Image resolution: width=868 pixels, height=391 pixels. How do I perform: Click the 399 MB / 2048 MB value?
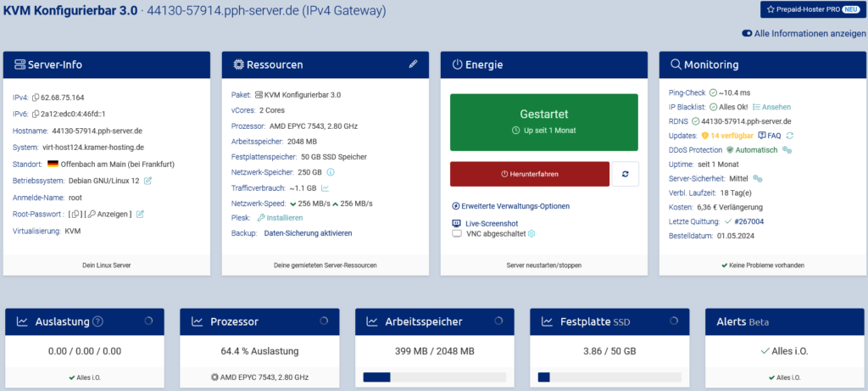point(435,351)
